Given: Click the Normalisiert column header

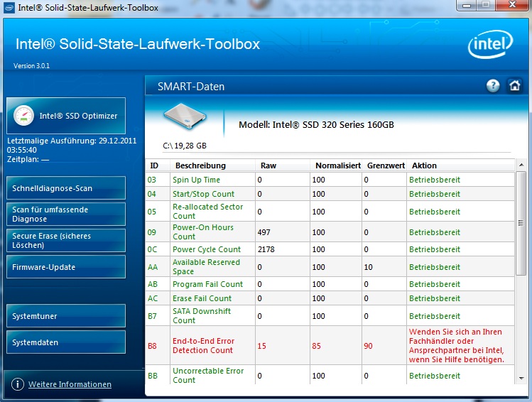Looking at the screenshot, I should point(338,165).
